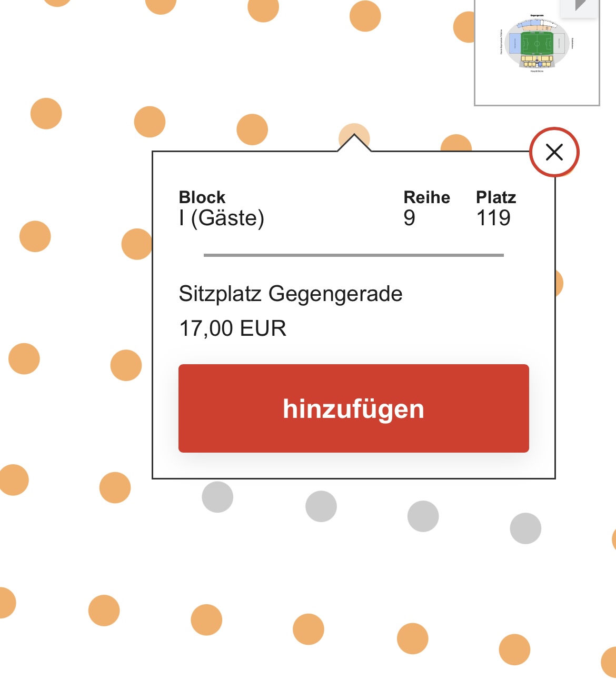Select orange seat half hidden right of popup pointer
616x680 pixels.
[456, 143]
